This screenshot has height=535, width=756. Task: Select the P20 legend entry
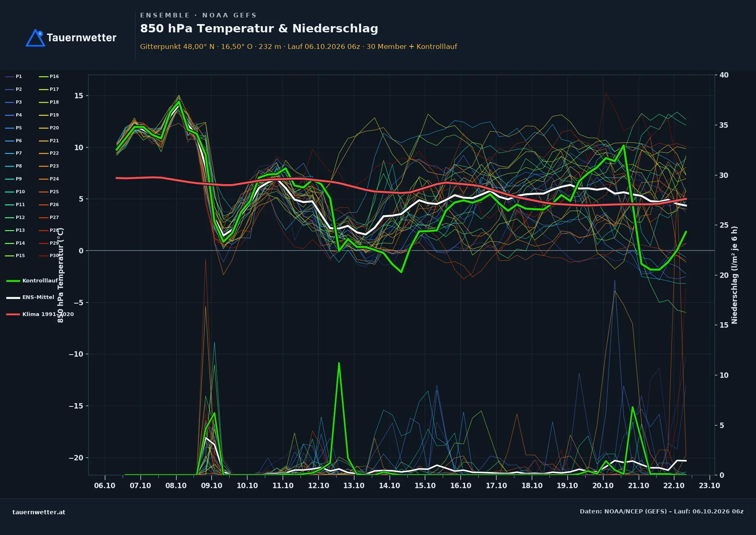pos(49,128)
